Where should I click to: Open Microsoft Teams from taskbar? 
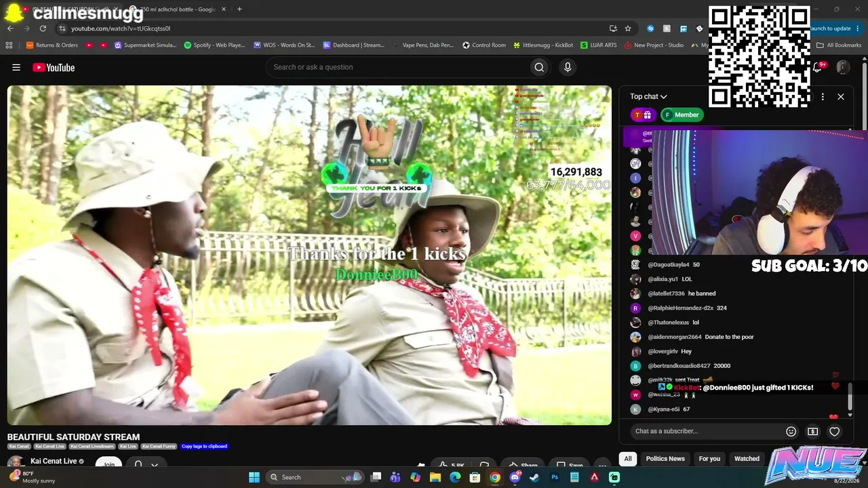point(395,477)
